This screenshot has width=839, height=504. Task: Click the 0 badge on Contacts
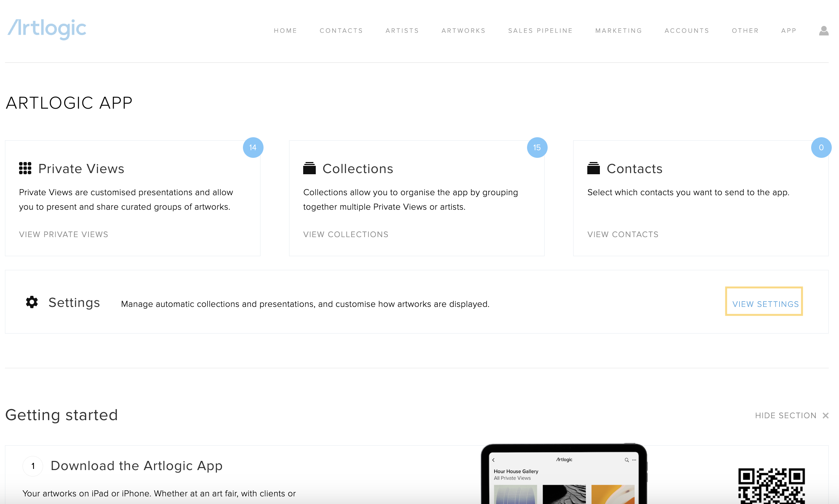(x=821, y=148)
